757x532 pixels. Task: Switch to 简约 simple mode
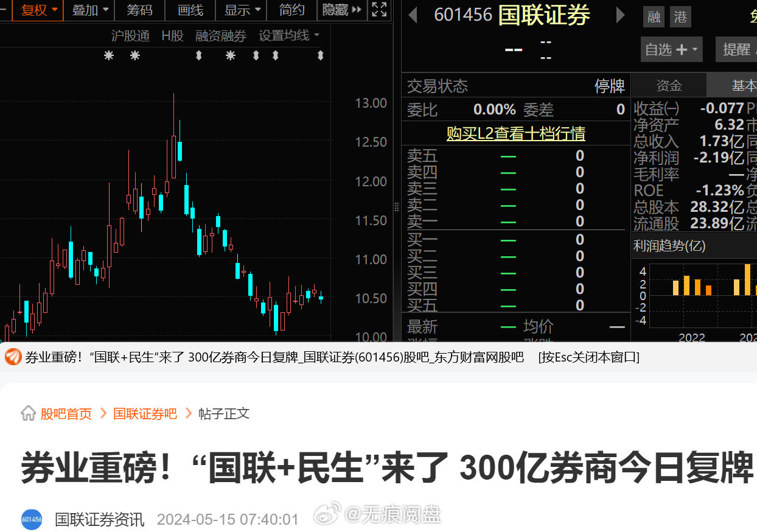292,10
